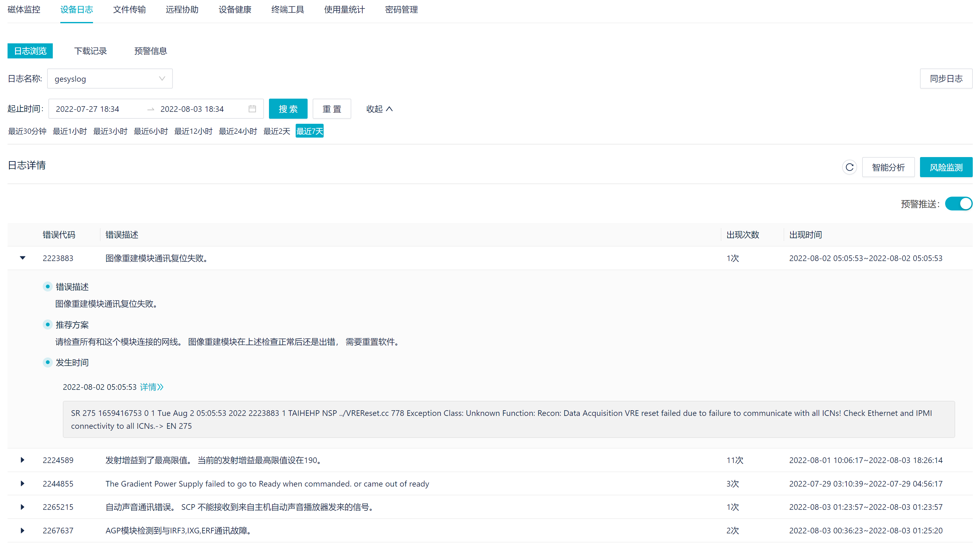
Task: Expand the AGP module error 2267637 row
Action: pos(22,530)
